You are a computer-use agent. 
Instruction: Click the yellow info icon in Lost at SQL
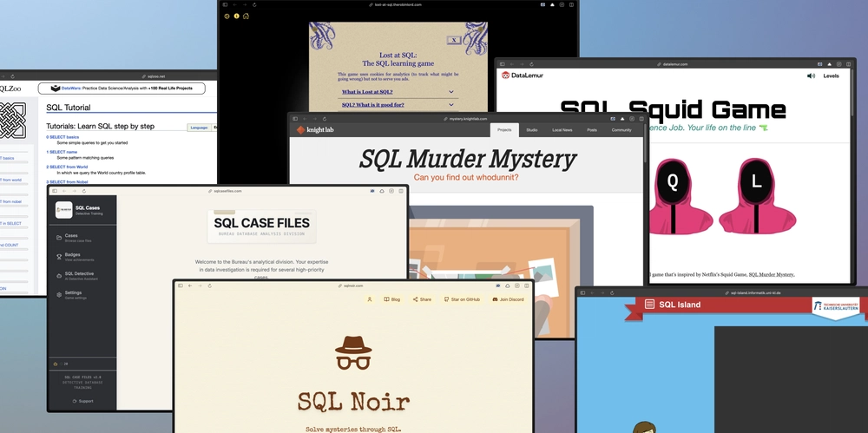[236, 16]
